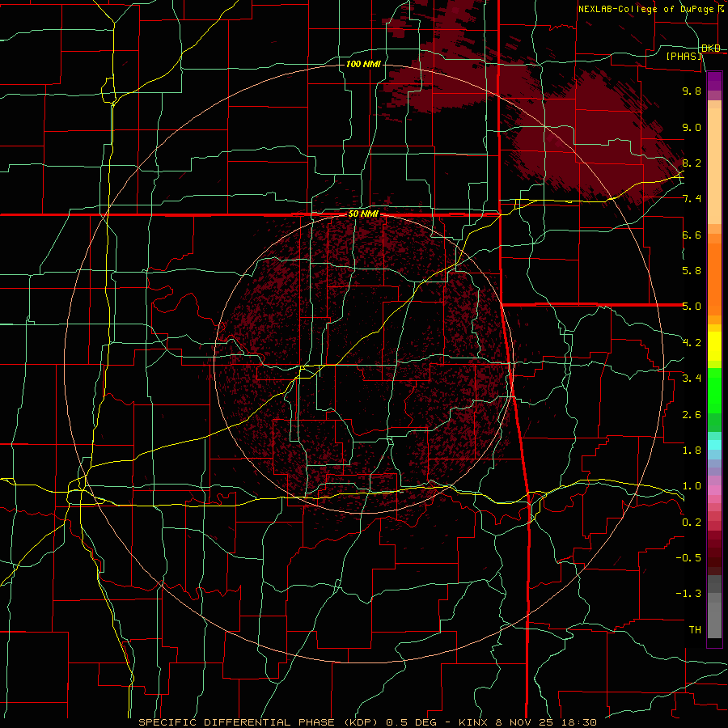This screenshot has width=728, height=728.
Task: Click the 100 NMI range ring label
Action: coord(363,64)
